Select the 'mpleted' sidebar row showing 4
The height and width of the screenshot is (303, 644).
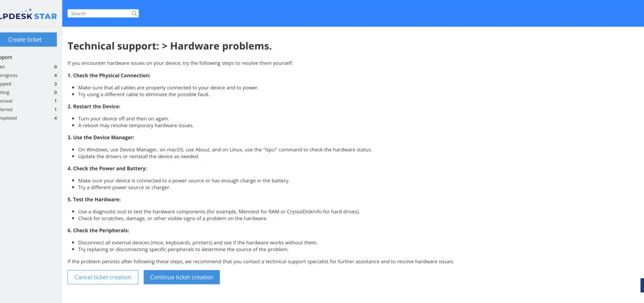pos(29,118)
